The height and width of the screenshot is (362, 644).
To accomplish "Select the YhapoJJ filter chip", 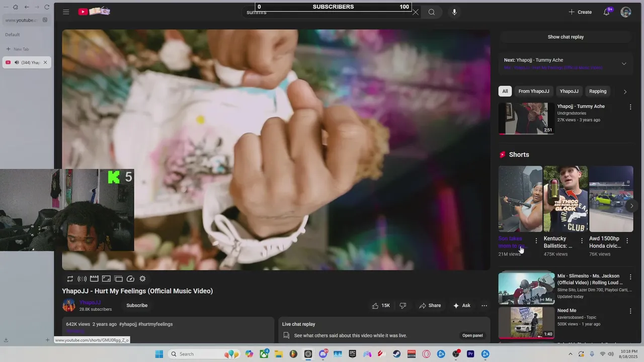I will (x=569, y=91).
